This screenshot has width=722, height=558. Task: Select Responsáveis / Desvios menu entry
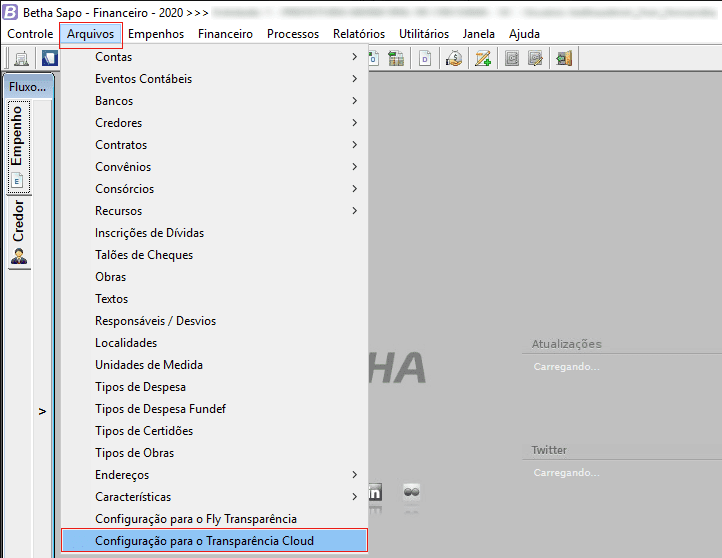click(x=215, y=321)
